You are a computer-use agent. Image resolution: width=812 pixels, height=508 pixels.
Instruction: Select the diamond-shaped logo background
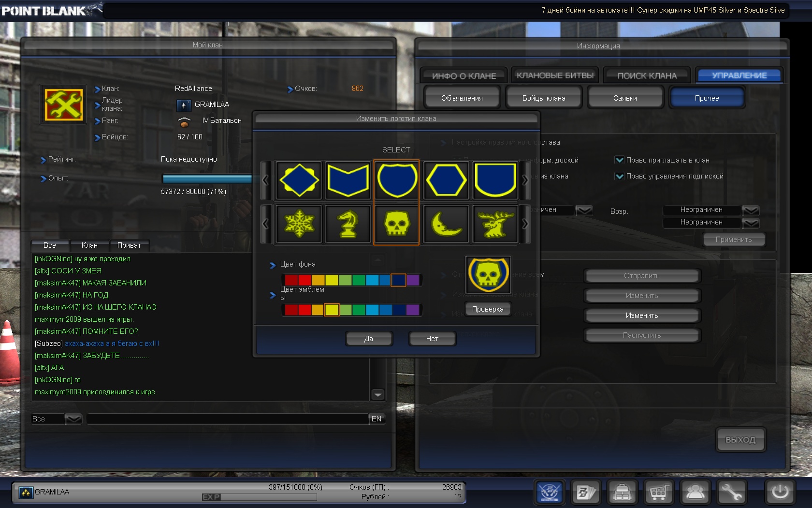299,180
